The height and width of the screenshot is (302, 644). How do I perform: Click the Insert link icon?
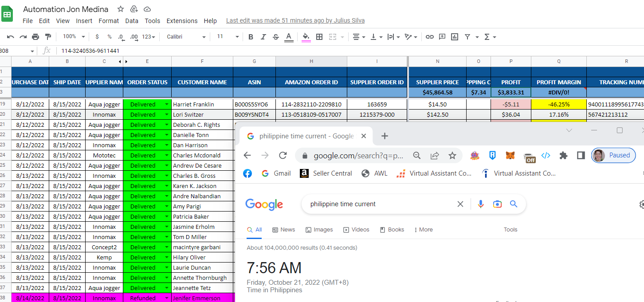[429, 37]
